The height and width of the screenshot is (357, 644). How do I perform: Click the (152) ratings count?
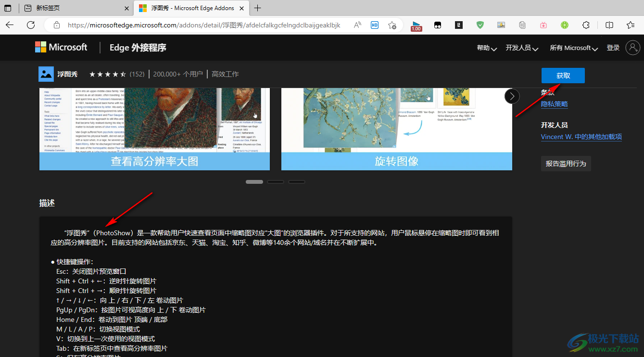pyautogui.click(x=137, y=74)
